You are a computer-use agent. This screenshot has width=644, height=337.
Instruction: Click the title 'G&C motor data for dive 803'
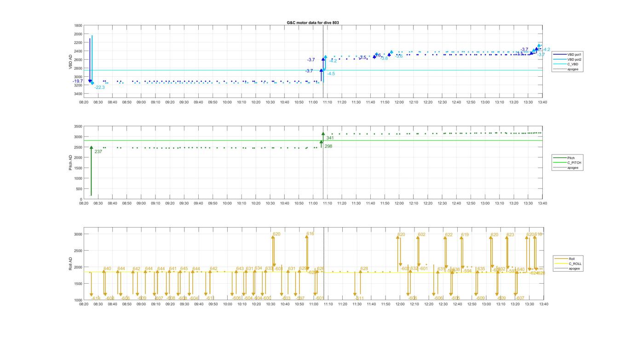pyautogui.click(x=313, y=23)
